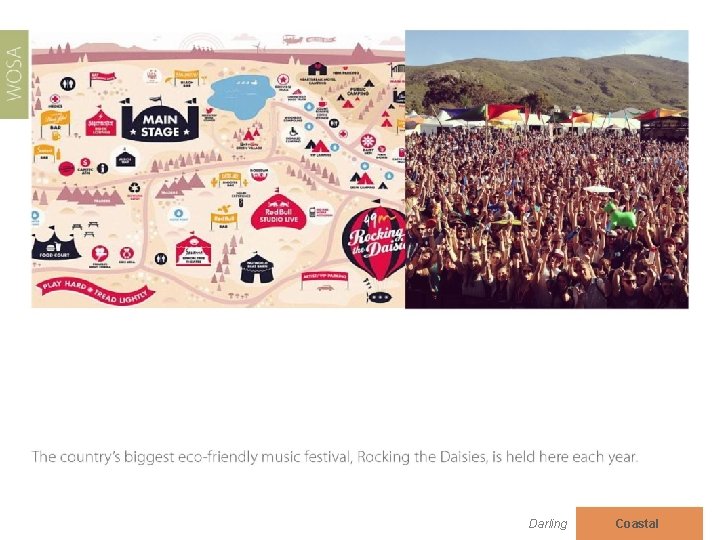Click the Darling region link
The image size is (720, 540).
point(547,523)
